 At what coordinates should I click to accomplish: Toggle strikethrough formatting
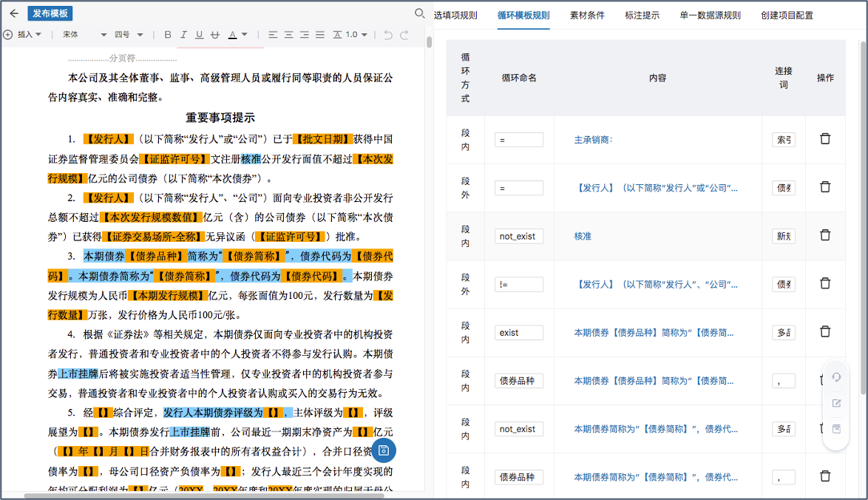[x=214, y=35]
